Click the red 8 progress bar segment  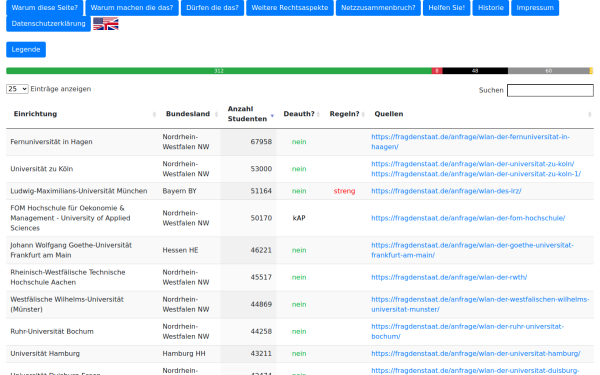(x=437, y=71)
